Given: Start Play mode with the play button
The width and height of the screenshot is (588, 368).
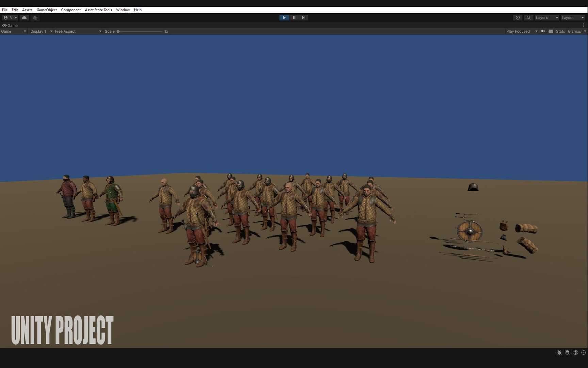Looking at the screenshot, I should (284, 18).
